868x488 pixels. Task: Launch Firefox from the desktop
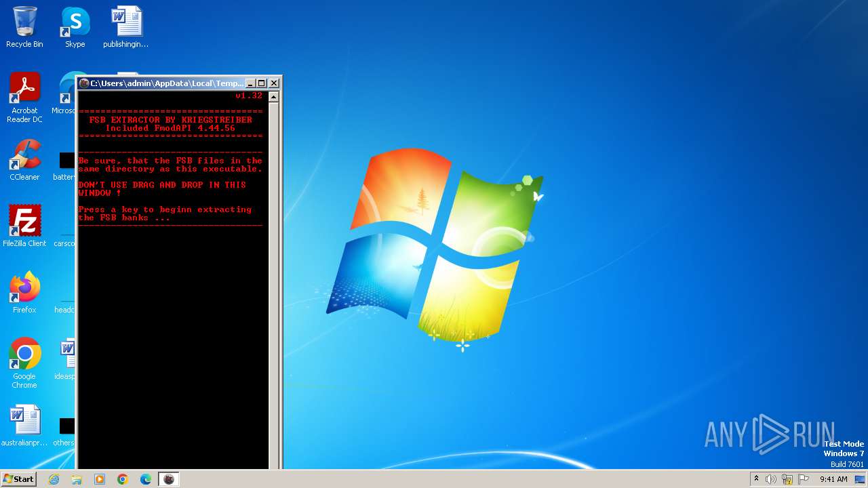click(x=24, y=293)
